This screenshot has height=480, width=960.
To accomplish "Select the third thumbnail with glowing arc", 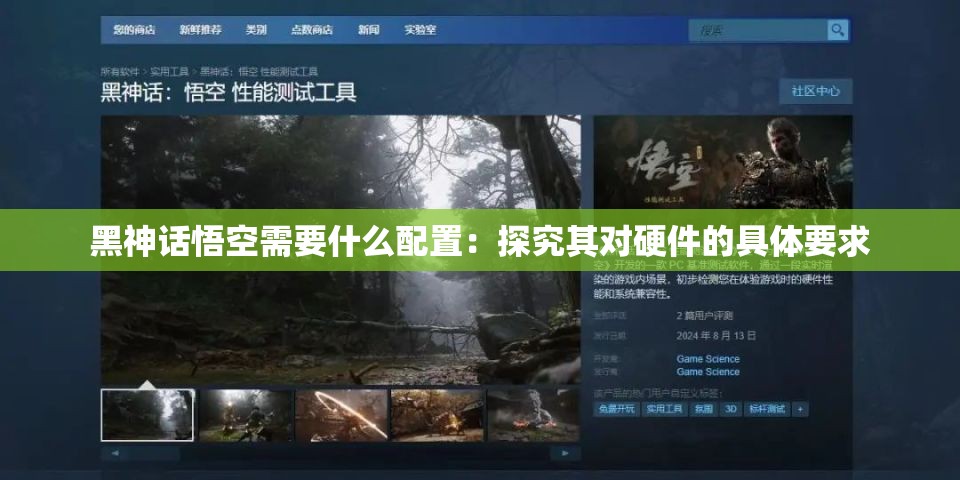I will point(342,415).
